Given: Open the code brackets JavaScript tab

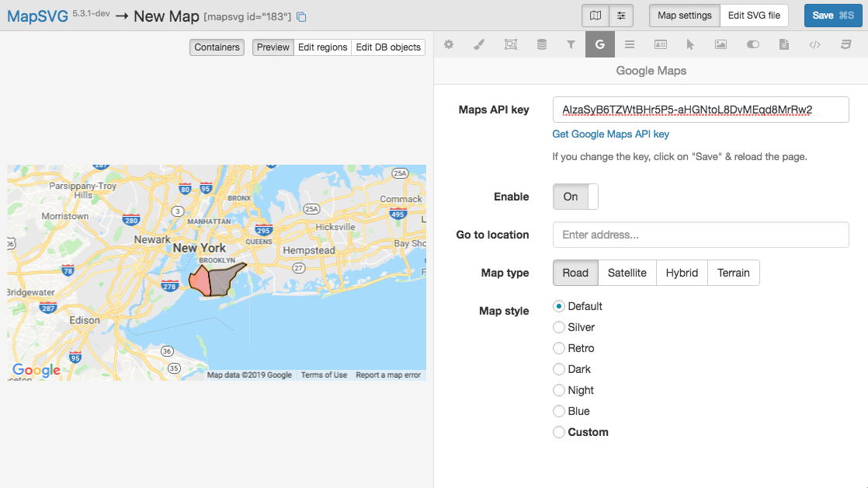Looking at the screenshot, I should [814, 44].
